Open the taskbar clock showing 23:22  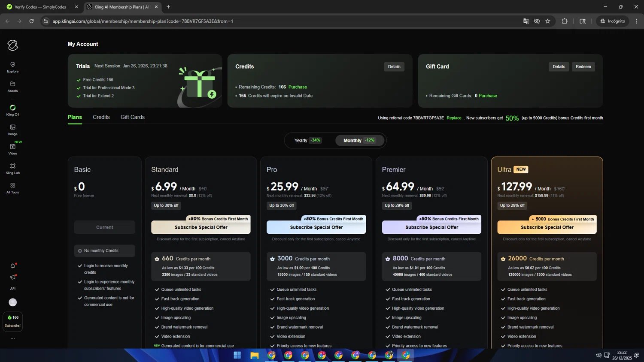[622, 355]
